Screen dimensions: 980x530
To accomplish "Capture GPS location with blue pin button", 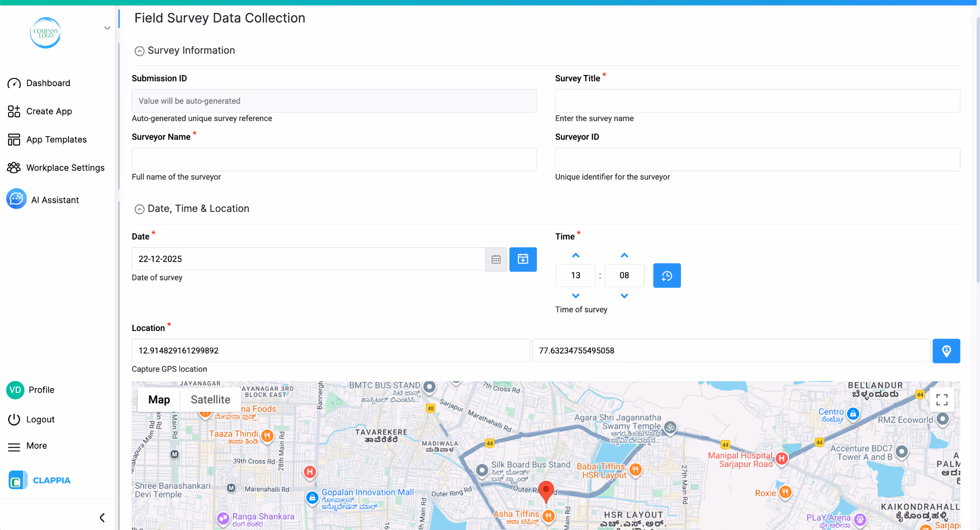I will [x=946, y=351].
